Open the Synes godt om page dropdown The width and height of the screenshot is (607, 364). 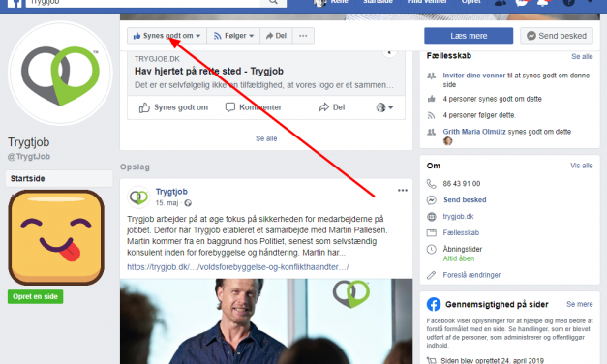coord(167,36)
